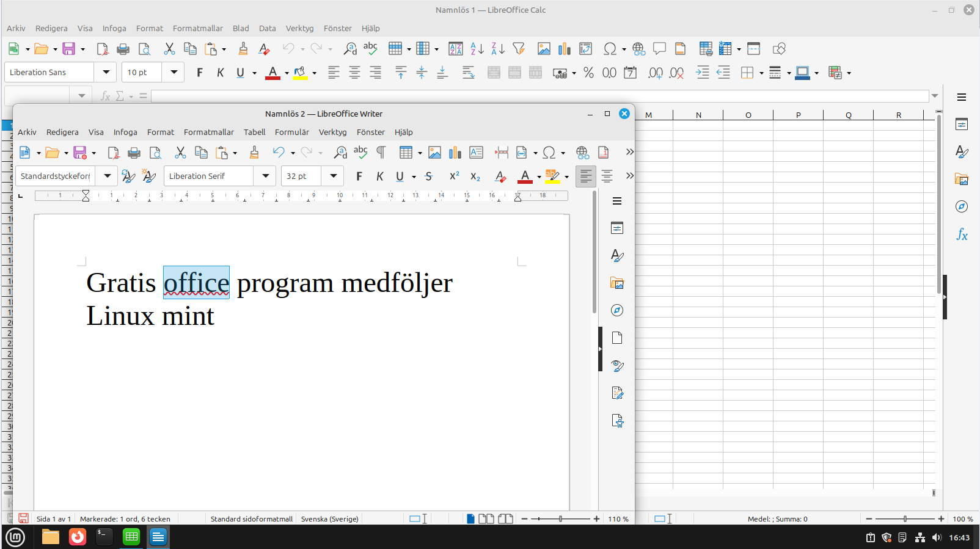Open Find & Replace in Writer

(340, 153)
